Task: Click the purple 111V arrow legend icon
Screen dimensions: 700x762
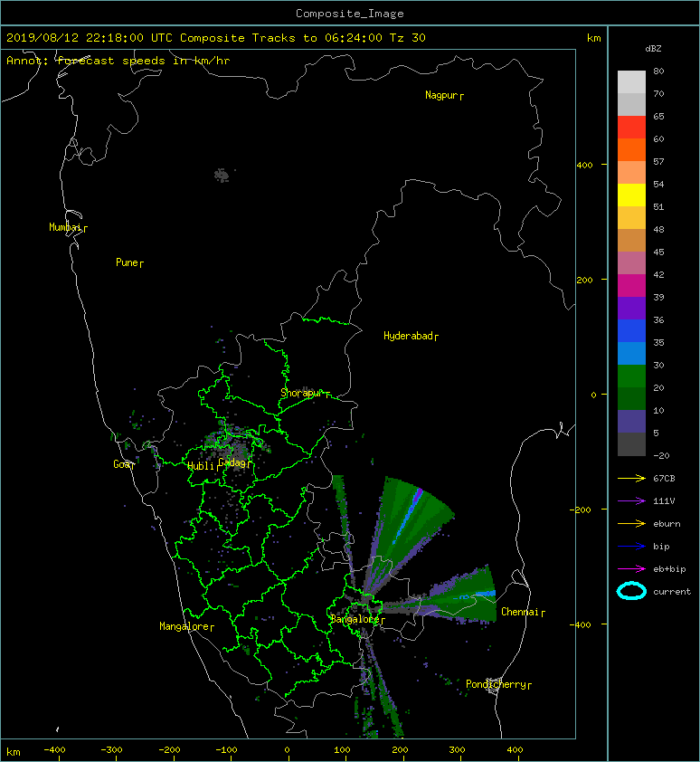Action: pos(631,500)
